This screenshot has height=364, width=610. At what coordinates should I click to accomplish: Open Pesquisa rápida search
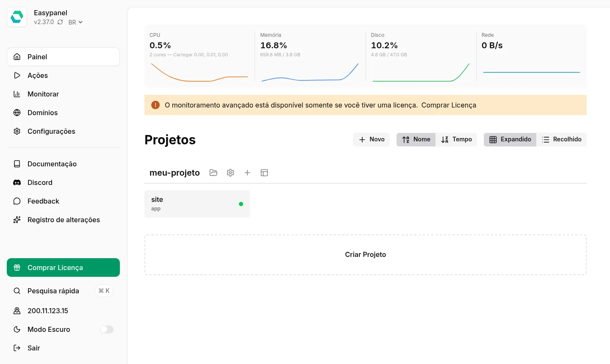[x=63, y=291]
